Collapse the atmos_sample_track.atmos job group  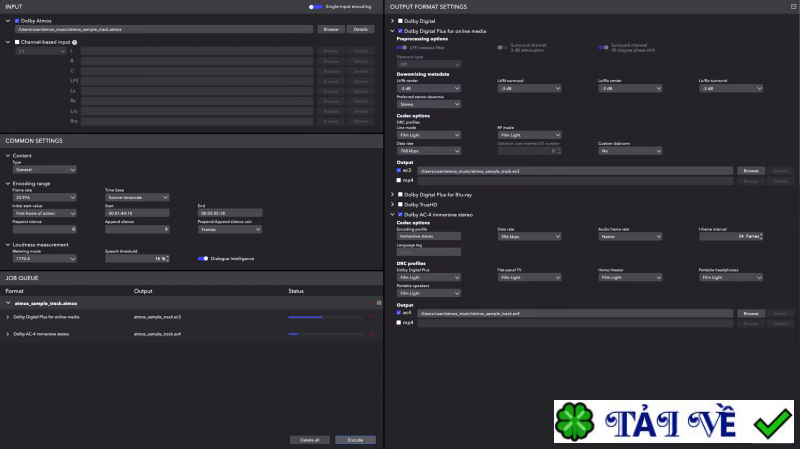click(x=8, y=303)
